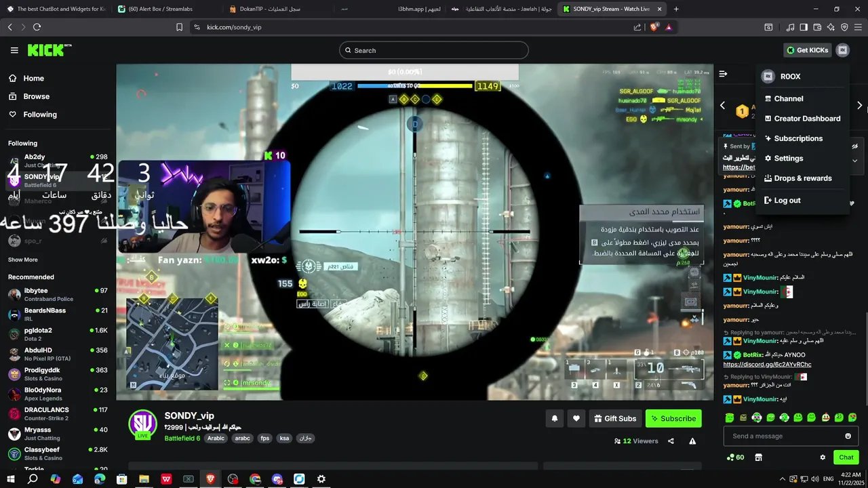Open chat settings gear icon
The height and width of the screenshot is (488, 868).
tap(823, 457)
